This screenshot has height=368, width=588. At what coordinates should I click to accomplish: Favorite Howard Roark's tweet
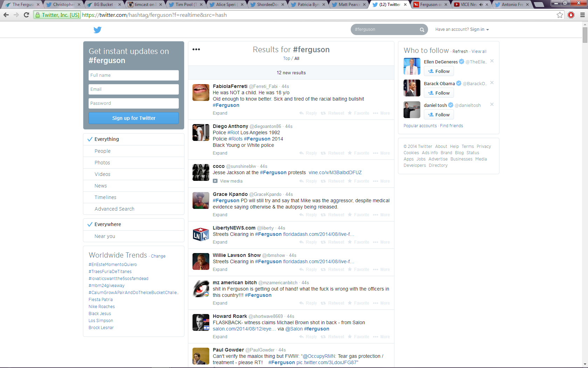(x=358, y=337)
